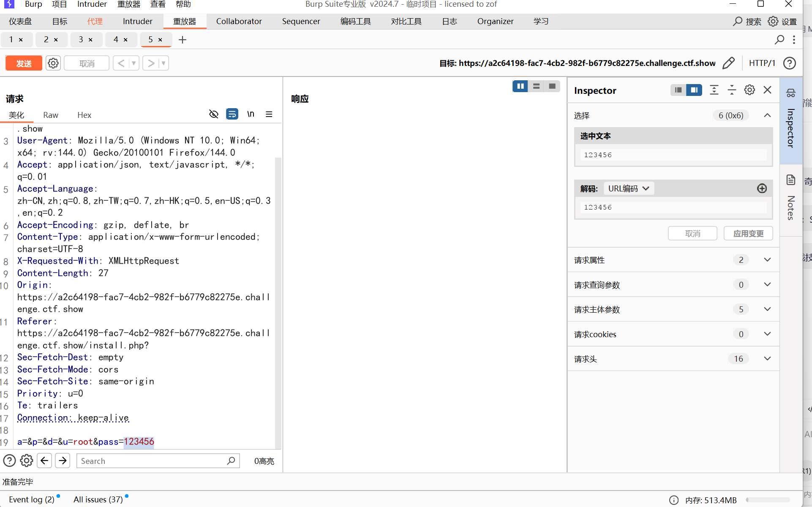Toggle show newline characters \n button
The height and width of the screenshot is (507, 812).
point(251,114)
